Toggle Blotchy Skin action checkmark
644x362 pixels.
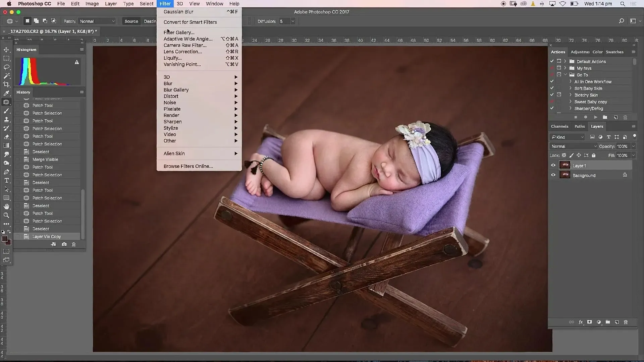click(552, 95)
